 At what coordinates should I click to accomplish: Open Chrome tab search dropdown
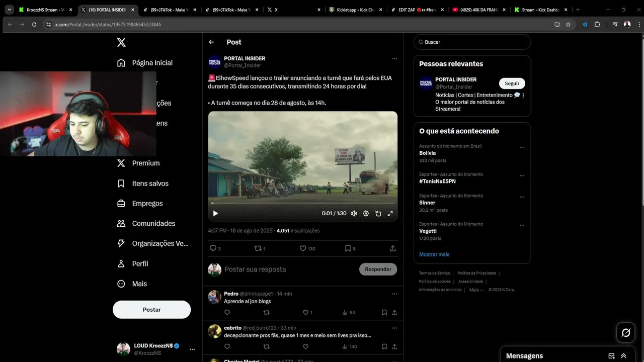click(x=9, y=10)
